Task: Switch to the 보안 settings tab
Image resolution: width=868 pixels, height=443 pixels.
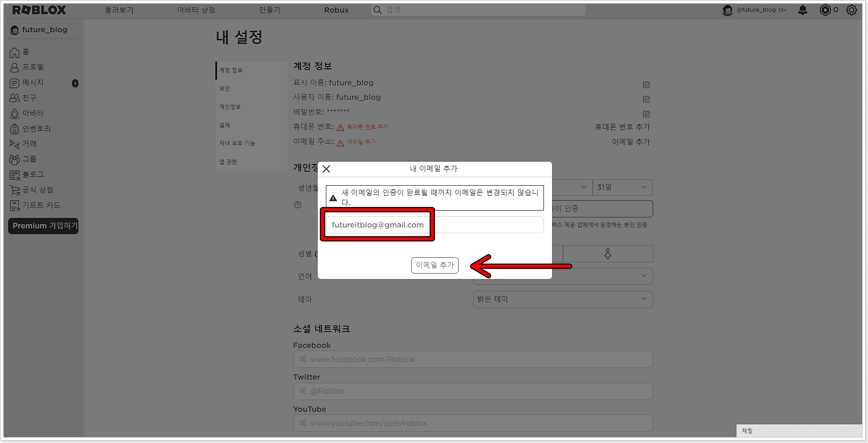Action: (224, 88)
